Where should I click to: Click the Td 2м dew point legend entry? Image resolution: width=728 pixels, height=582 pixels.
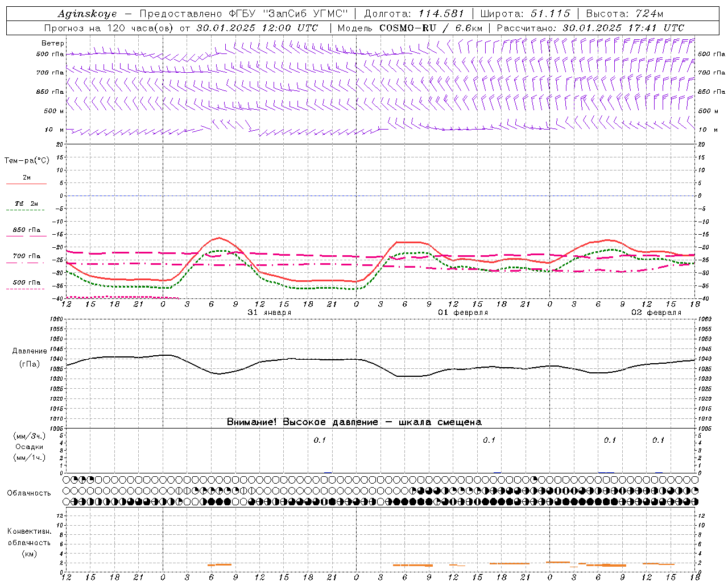click(x=27, y=203)
